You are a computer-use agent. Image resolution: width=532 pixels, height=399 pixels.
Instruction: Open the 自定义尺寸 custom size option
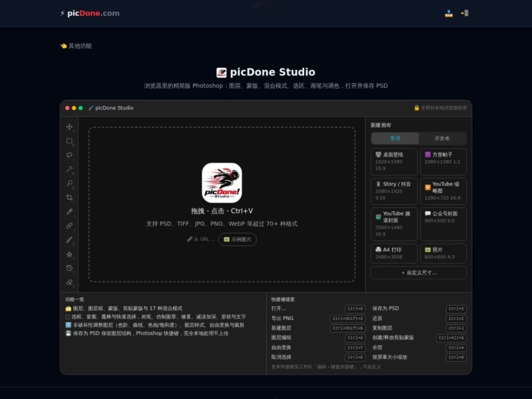pyautogui.click(x=418, y=273)
